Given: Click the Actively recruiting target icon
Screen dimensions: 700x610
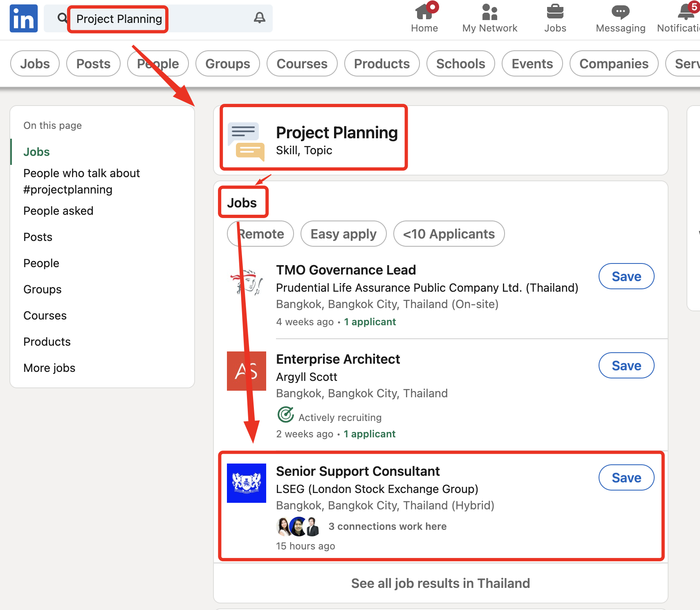Looking at the screenshot, I should (x=286, y=414).
